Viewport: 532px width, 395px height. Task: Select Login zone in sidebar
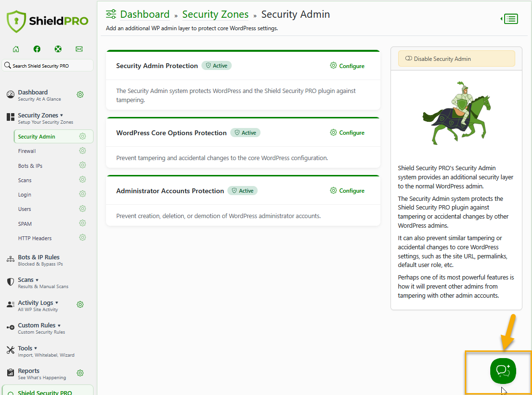[24, 195]
